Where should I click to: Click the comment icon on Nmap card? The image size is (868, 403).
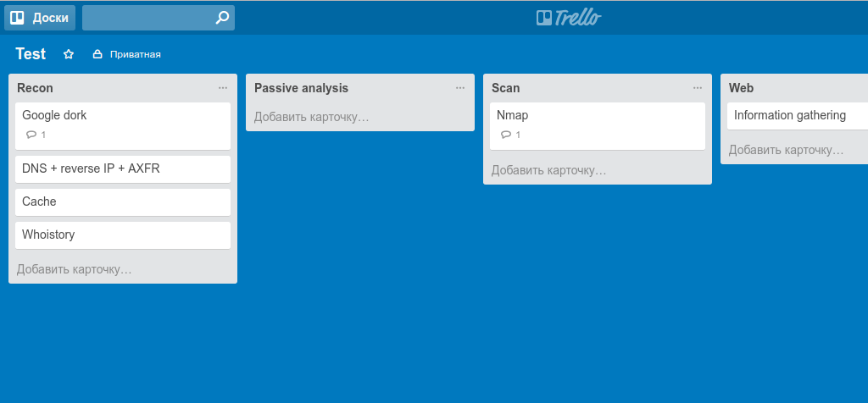(506, 135)
